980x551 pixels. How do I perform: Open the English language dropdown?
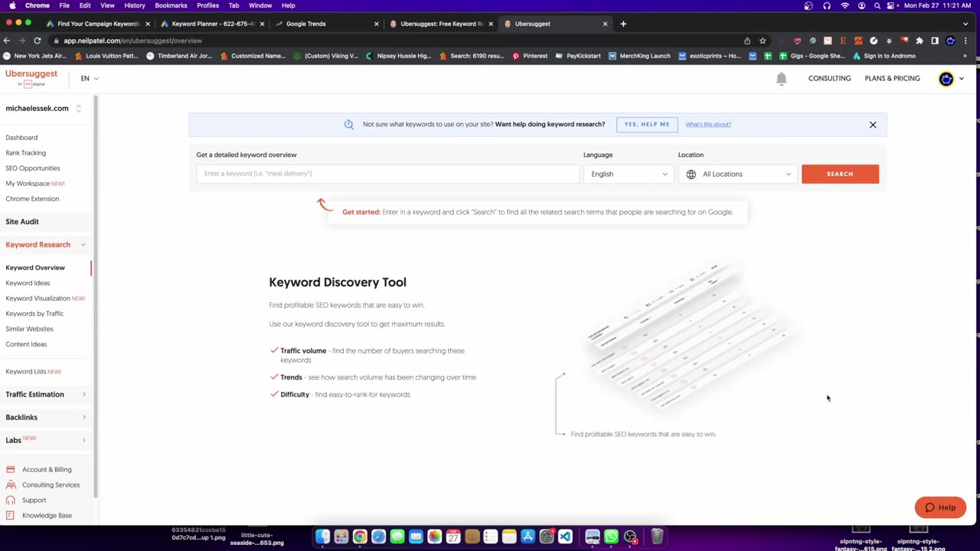click(x=629, y=174)
